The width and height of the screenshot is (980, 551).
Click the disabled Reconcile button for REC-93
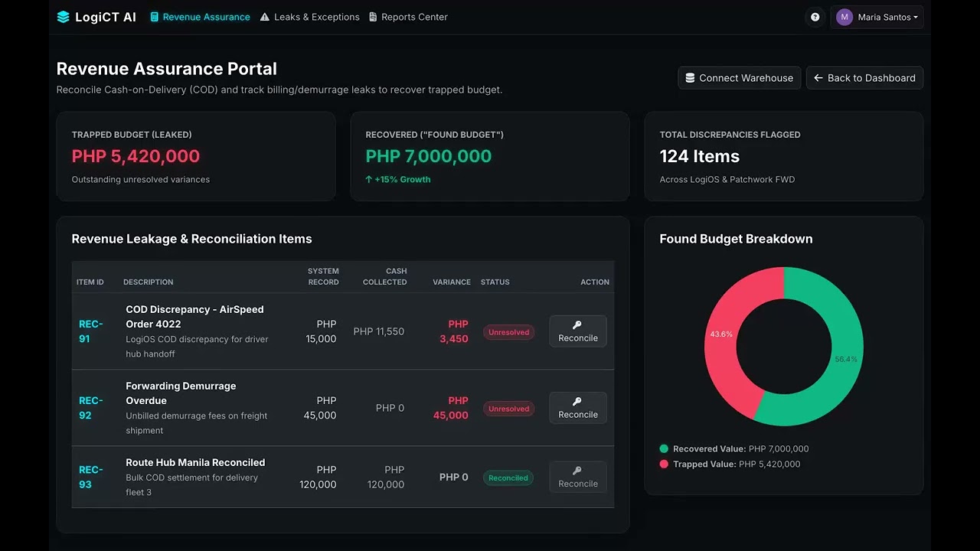tap(578, 477)
